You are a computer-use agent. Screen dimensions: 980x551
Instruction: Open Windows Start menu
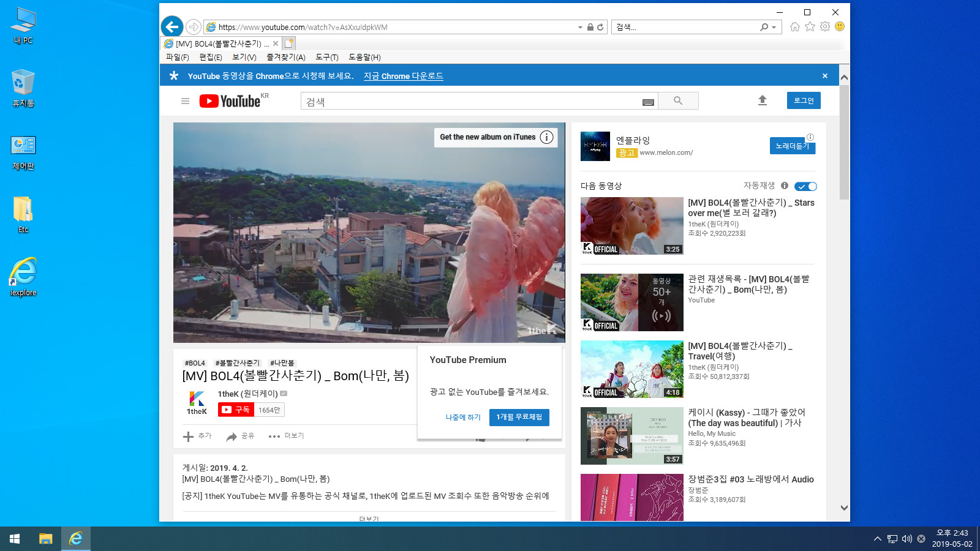point(15,539)
